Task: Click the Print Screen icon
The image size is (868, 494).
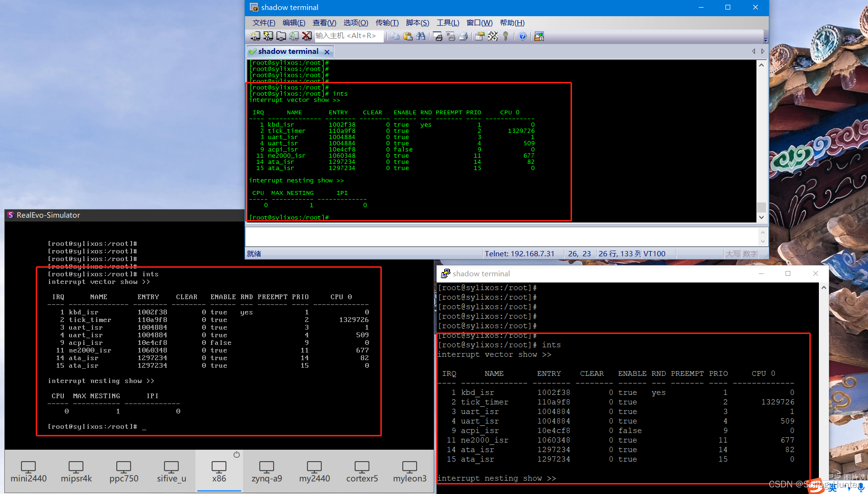Action: (438, 36)
